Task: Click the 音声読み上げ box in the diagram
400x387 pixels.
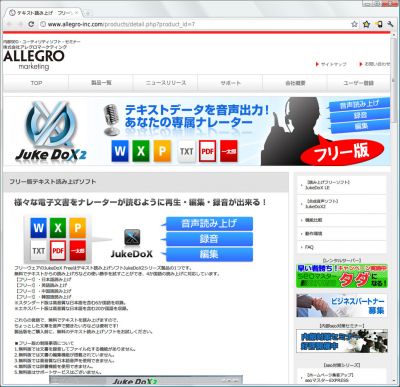Action: coord(209,224)
